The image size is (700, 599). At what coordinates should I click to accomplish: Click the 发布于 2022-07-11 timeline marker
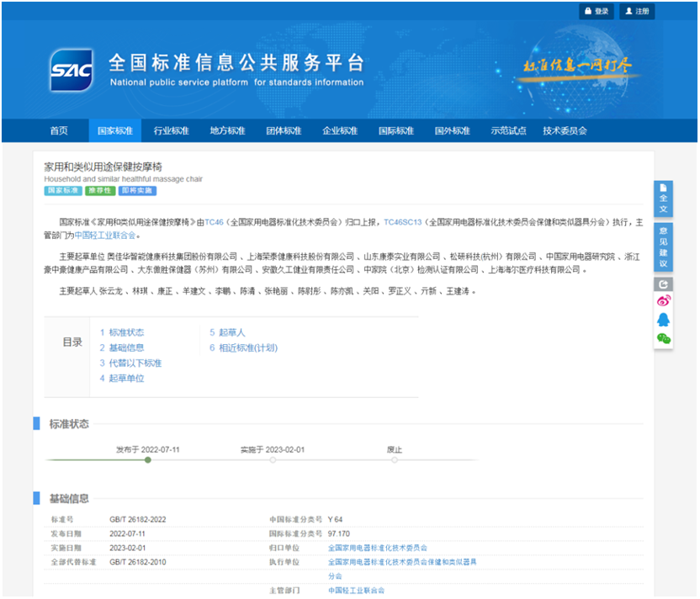[147, 460]
